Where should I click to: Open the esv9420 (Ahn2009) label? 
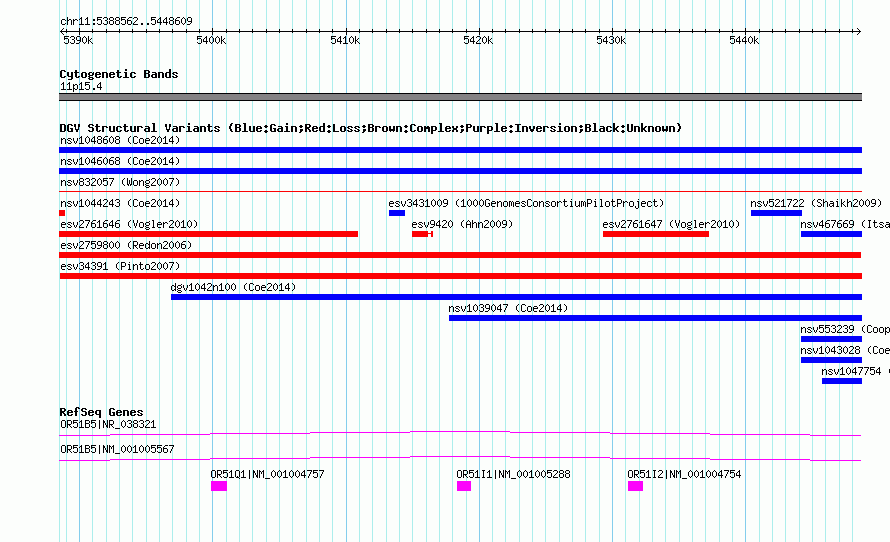462,224
